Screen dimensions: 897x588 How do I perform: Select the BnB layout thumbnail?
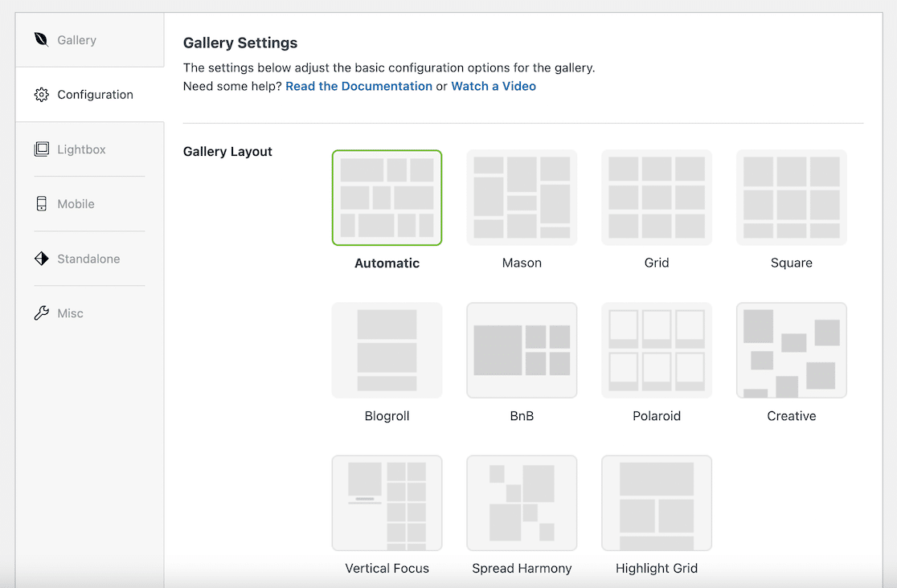point(522,350)
